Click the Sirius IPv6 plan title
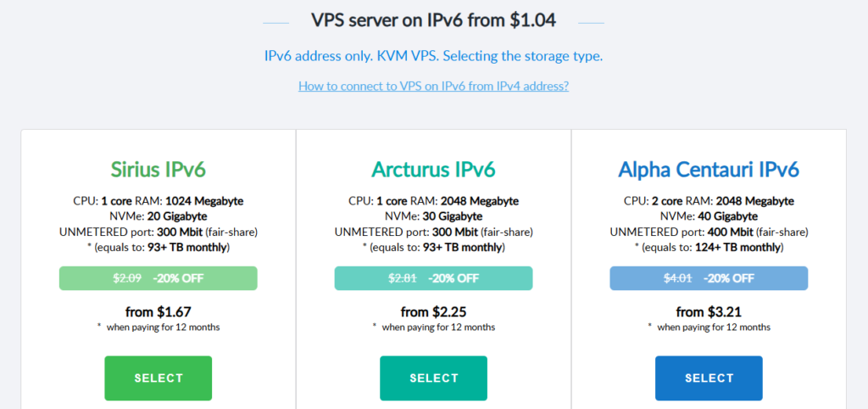This screenshot has height=409, width=868. [158, 169]
